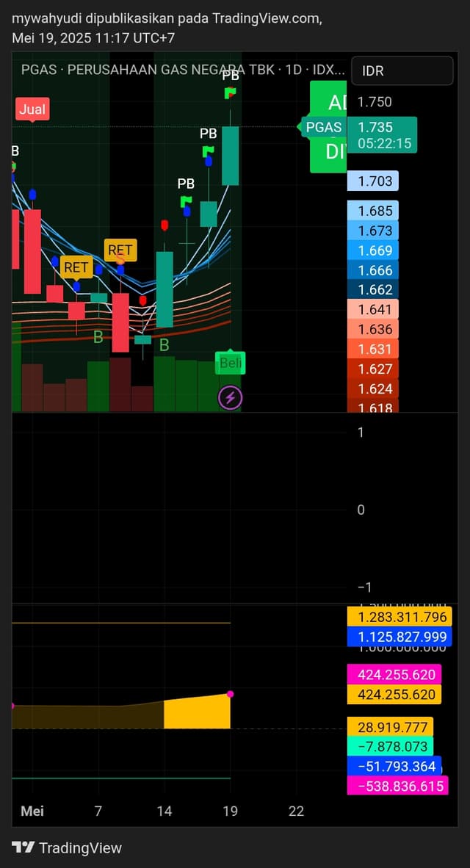Click the 1.703 light blue price tag
Screen dimensions: 470x868
point(372,181)
